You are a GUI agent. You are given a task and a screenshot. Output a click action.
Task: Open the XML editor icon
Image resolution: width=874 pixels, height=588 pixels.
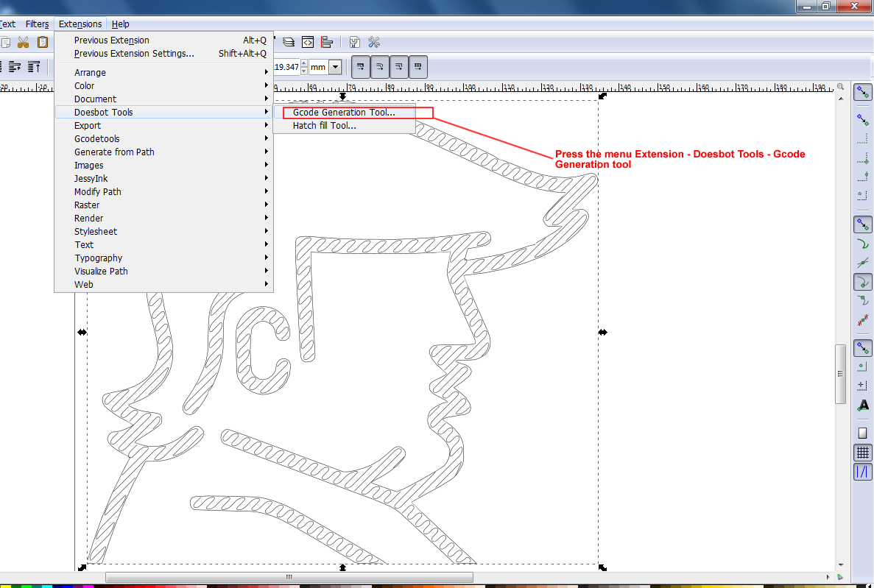coord(308,43)
